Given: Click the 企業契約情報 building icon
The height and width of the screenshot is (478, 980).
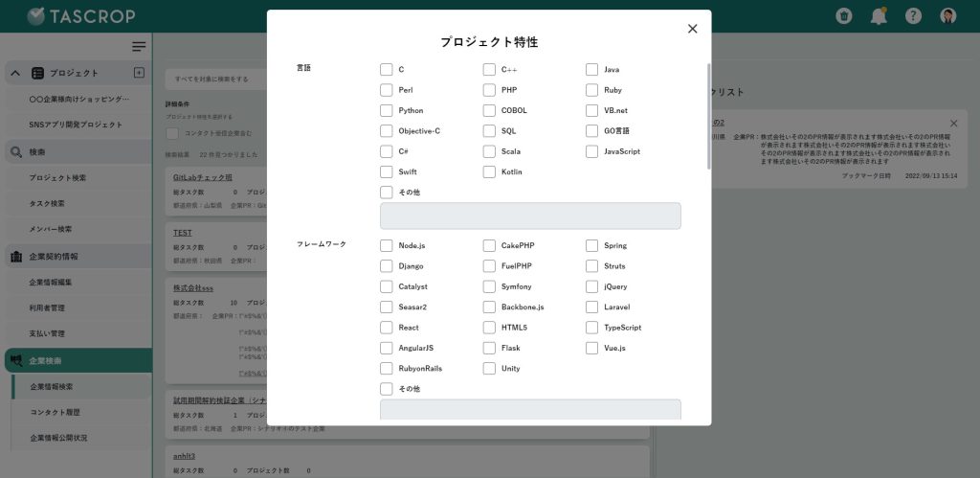Looking at the screenshot, I should (x=16, y=257).
